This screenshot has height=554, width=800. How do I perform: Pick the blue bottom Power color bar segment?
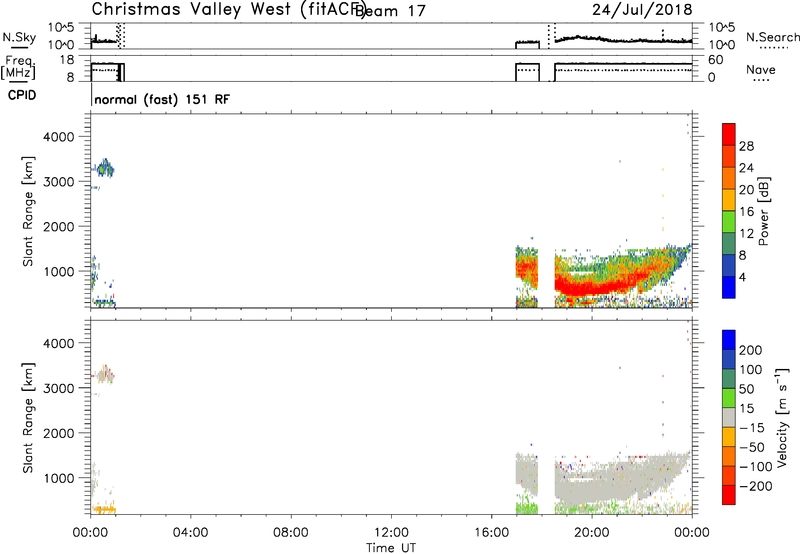(x=729, y=287)
